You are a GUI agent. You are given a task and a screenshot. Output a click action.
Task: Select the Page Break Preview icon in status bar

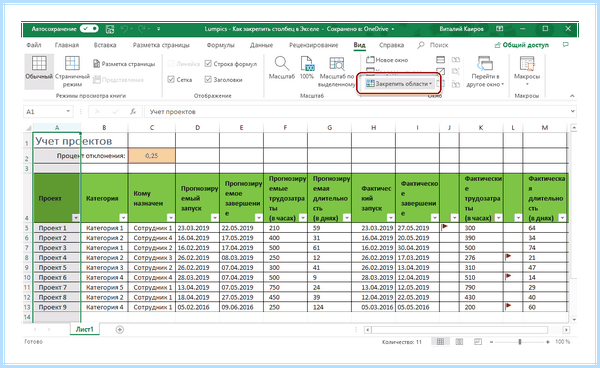click(x=478, y=342)
